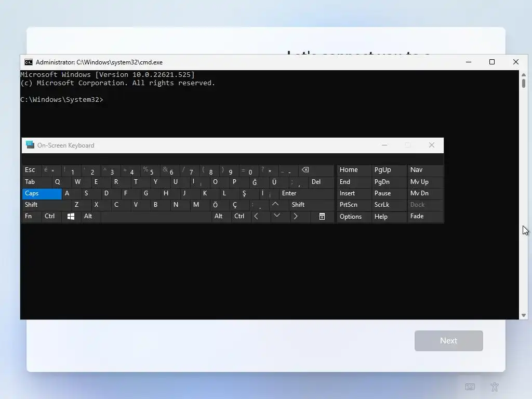Toggle the Fn key
Viewport: 532px width, 399px height.
tap(32, 217)
